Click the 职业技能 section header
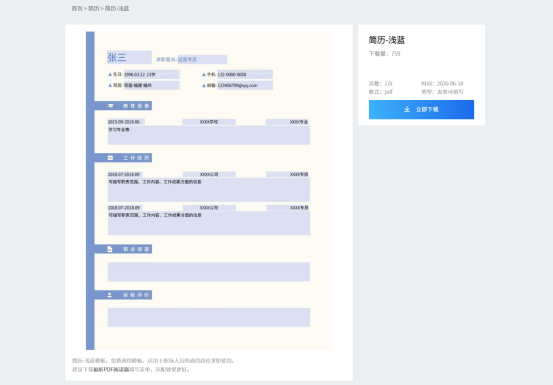The height and width of the screenshot is (385, 553). click(123, 249)
